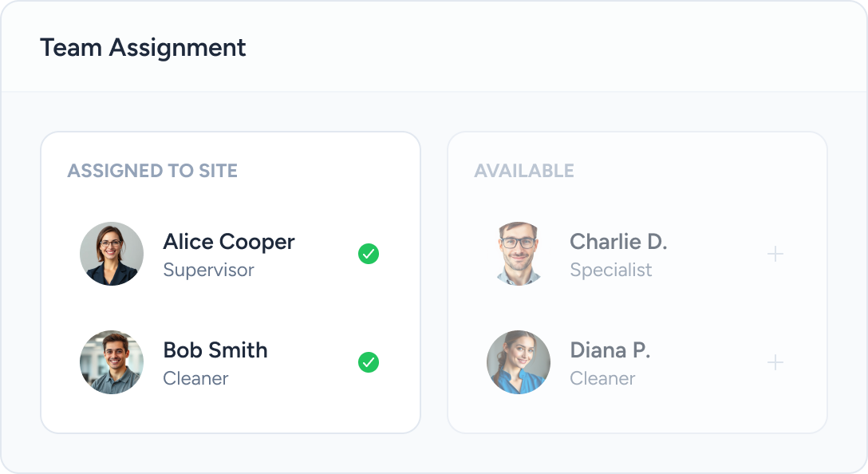Click Diana P.'s profile picture
This screenshot has width=868, height=474.
coord(519,362)
